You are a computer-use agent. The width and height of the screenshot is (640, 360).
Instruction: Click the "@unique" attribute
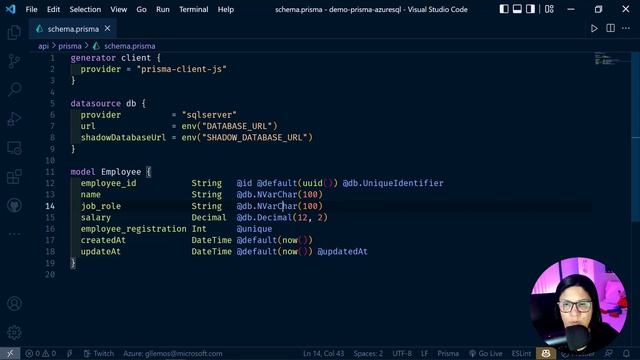254,229
